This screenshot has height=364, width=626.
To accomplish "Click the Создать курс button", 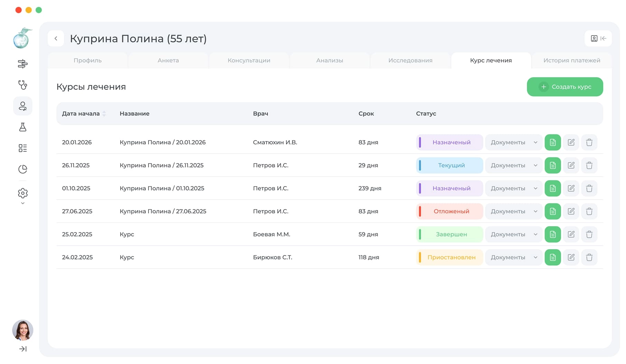I will click(x=565, y=87).
